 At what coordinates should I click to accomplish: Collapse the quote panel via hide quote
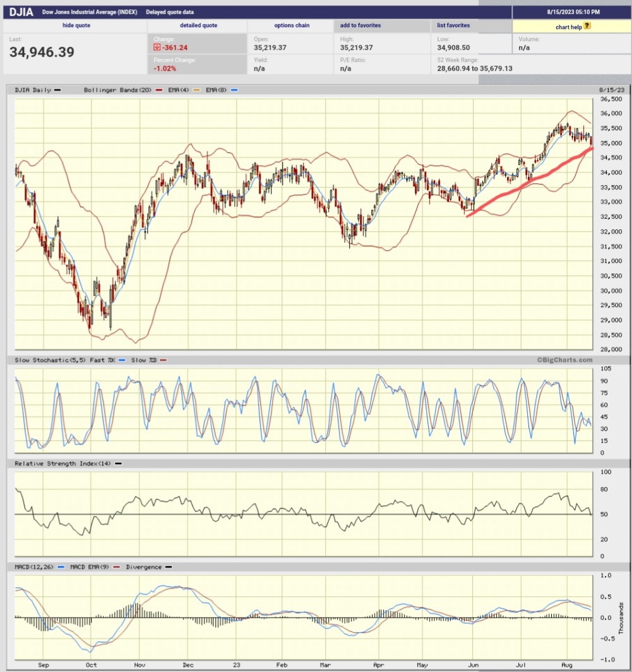coord(76,25)
